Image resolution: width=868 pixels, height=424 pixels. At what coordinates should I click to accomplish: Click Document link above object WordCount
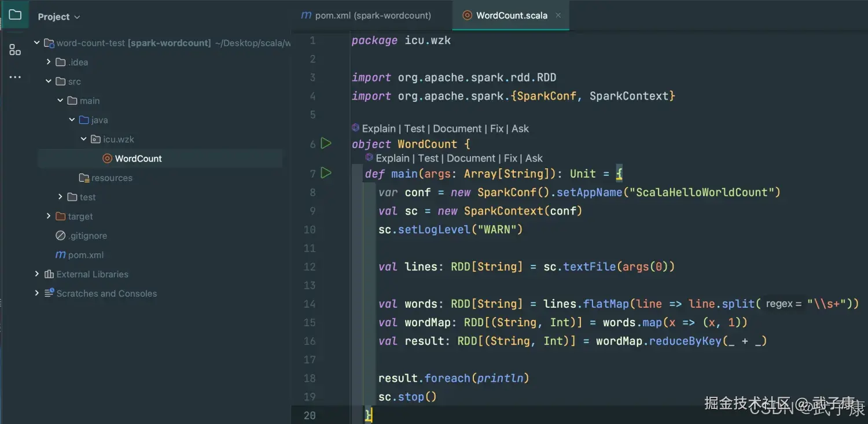(457, 128)
